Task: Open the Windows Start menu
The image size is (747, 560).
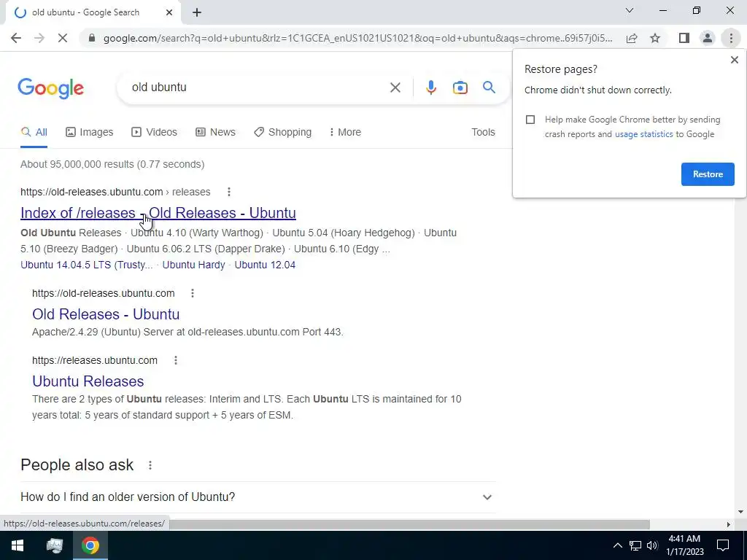Action: [18, 545]
